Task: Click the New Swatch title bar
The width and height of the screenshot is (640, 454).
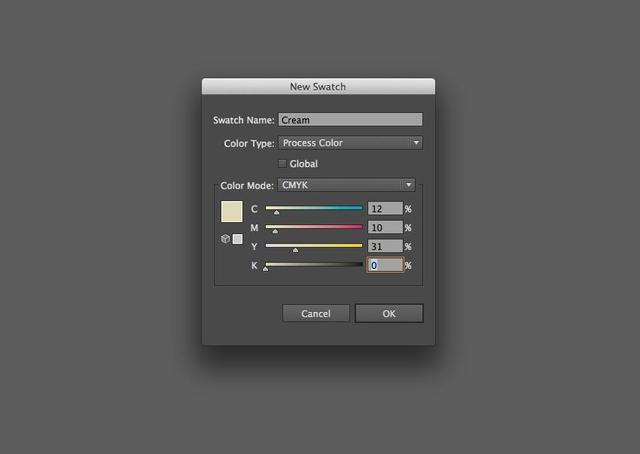Action: (x=318, y=87)
